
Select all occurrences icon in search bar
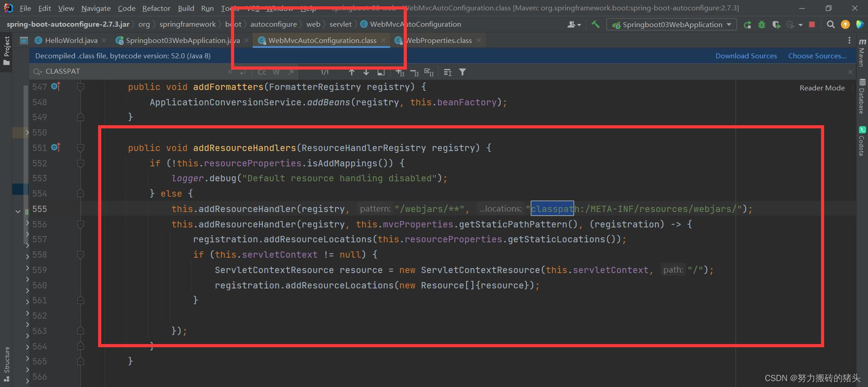click(429, 72)
